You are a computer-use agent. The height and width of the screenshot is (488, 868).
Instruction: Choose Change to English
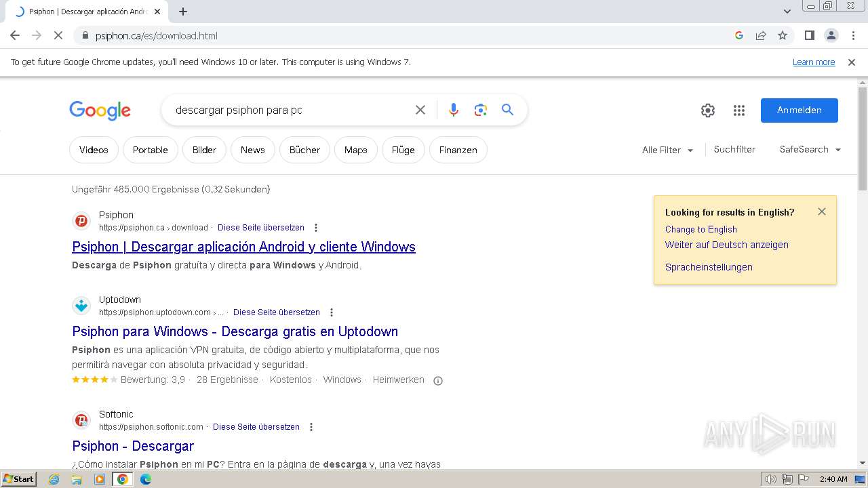(x=701, y=229)
